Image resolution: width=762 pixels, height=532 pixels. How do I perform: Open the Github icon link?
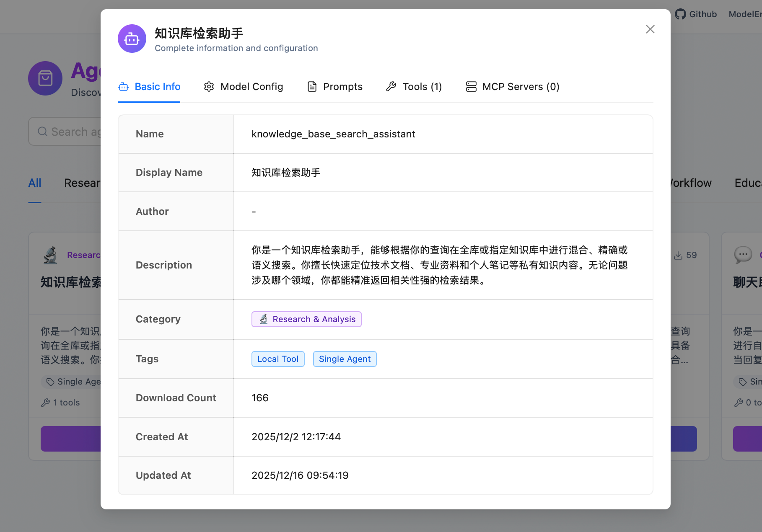[681, 14]
